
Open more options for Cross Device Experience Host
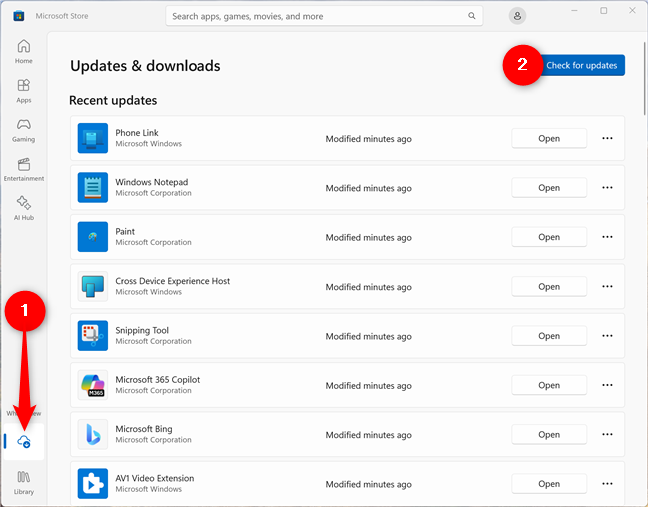(x=607, y=286)
